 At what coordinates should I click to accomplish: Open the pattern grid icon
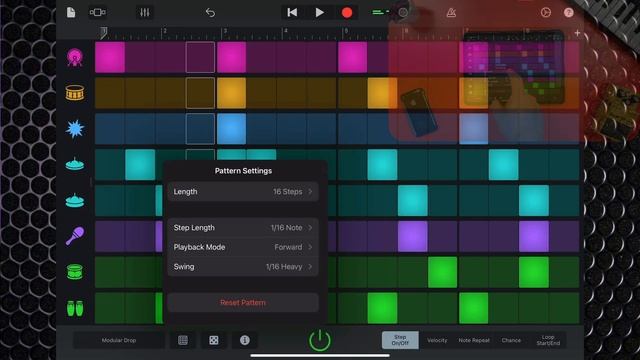(x=183, y=340)
